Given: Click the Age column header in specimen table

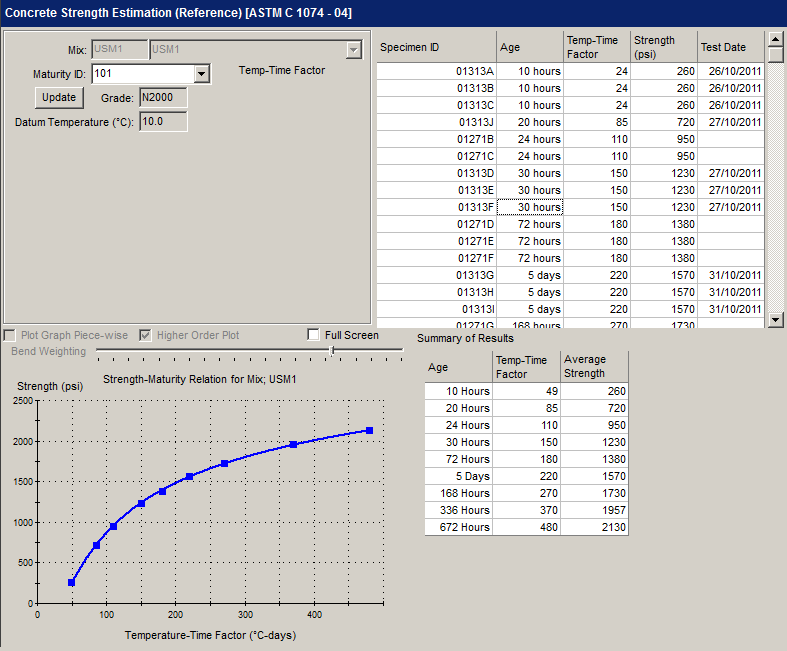Looking at the screenshot, I should [529, 47].
